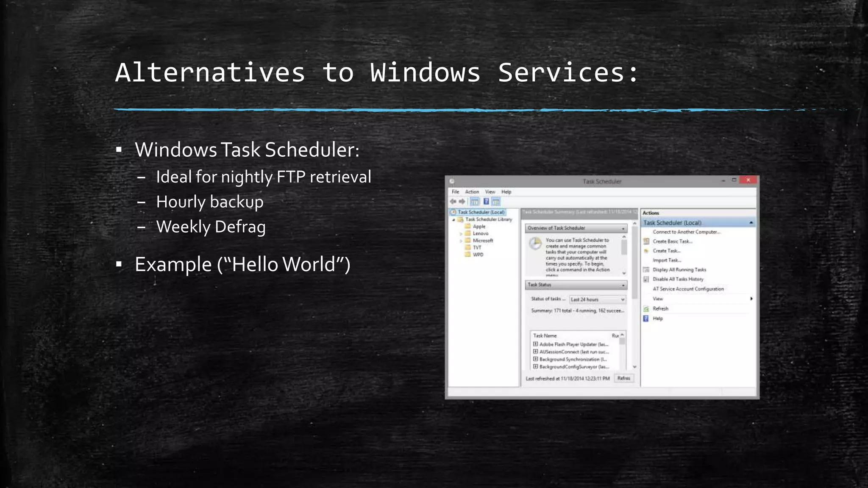The image size is (868, 488).
Task: Click the Task Name column header
Action: [x=545, y=335]
